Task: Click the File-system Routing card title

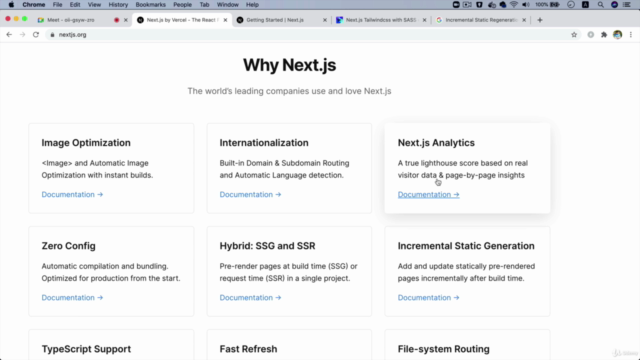Action: point(444,349)
